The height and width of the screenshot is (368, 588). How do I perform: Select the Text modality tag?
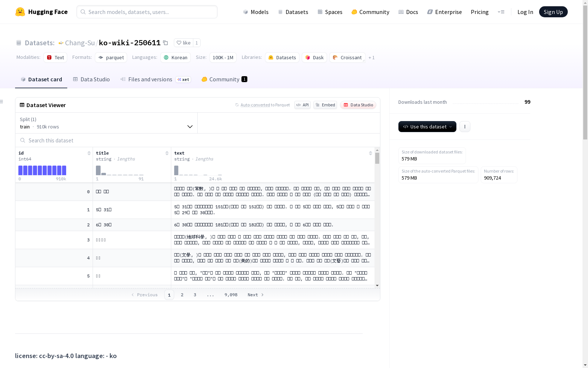tap(55, 57)
